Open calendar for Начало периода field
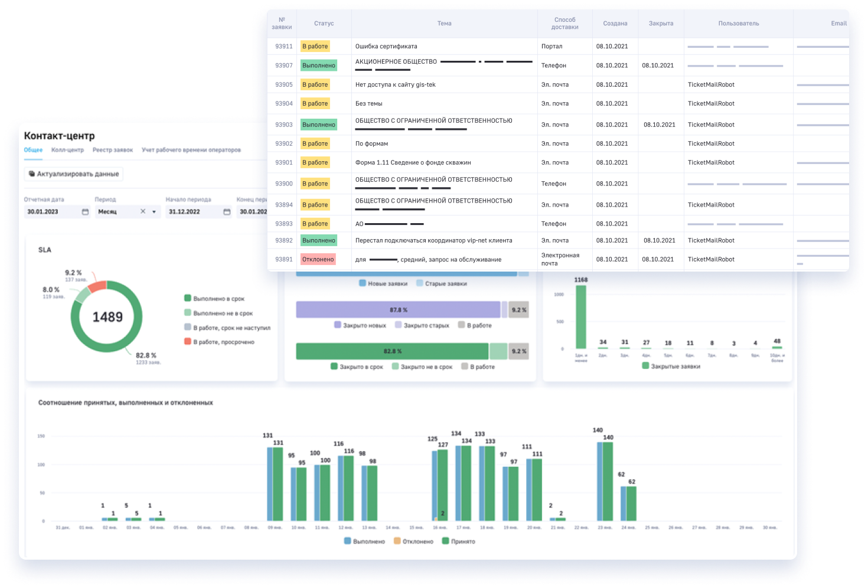Viewport: 868px width, 588px height. [227, 211]
